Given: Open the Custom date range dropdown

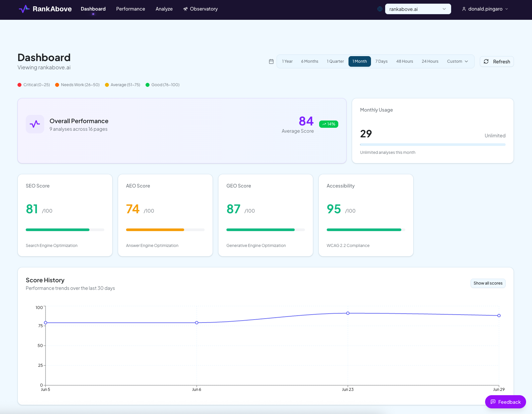Looking at the screenshot, I should coord(458,61).
